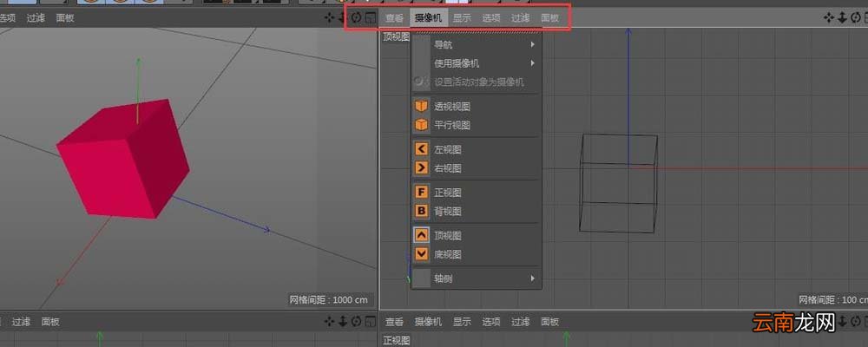The image size is (868, 347).
Task: Click the 顶视图 viewport label
Action: pos(397,37)
